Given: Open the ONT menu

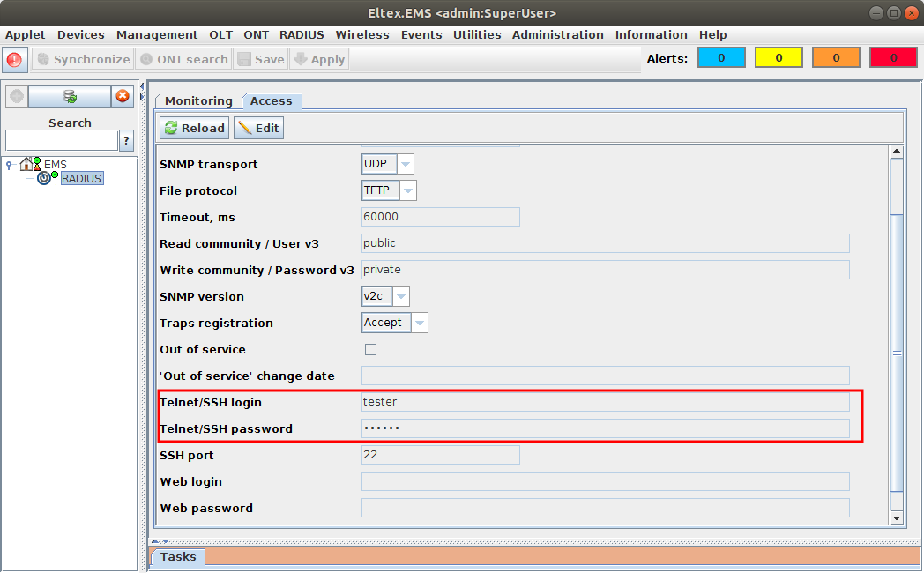Looking at the screenshot, I should (x=257, y=34).
